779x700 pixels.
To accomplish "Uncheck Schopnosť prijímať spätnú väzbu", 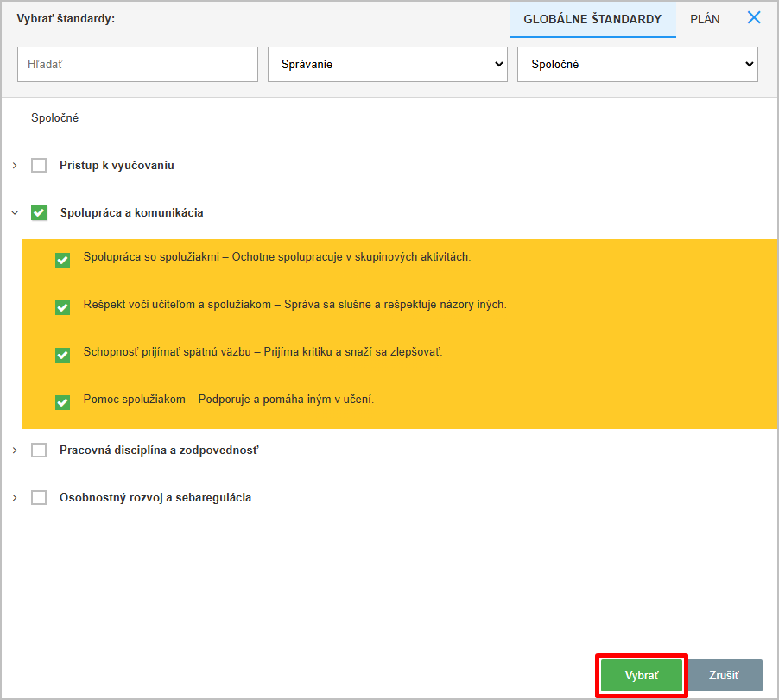I will [x=62, y=355].
